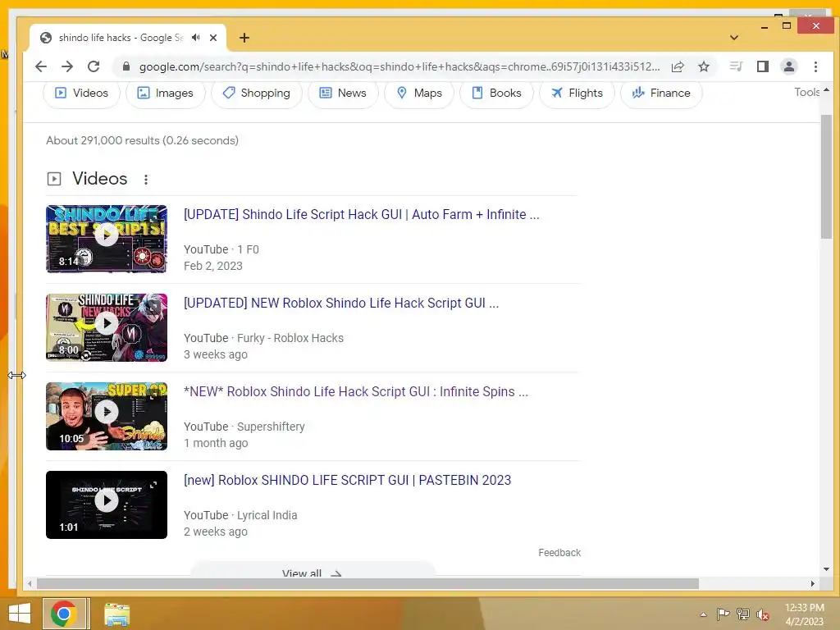
Task: Click 'About 291,000 results' text
Action: coord(142,140)
